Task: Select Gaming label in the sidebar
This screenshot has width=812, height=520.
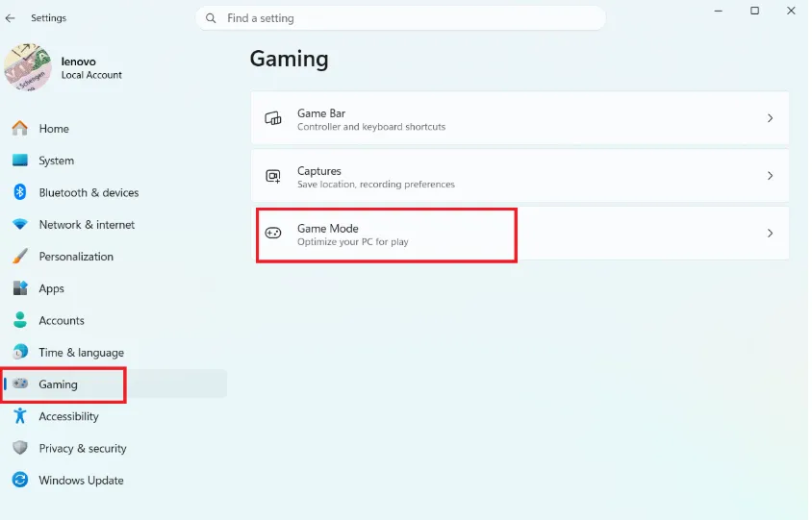Action: [x=58, y=384]
